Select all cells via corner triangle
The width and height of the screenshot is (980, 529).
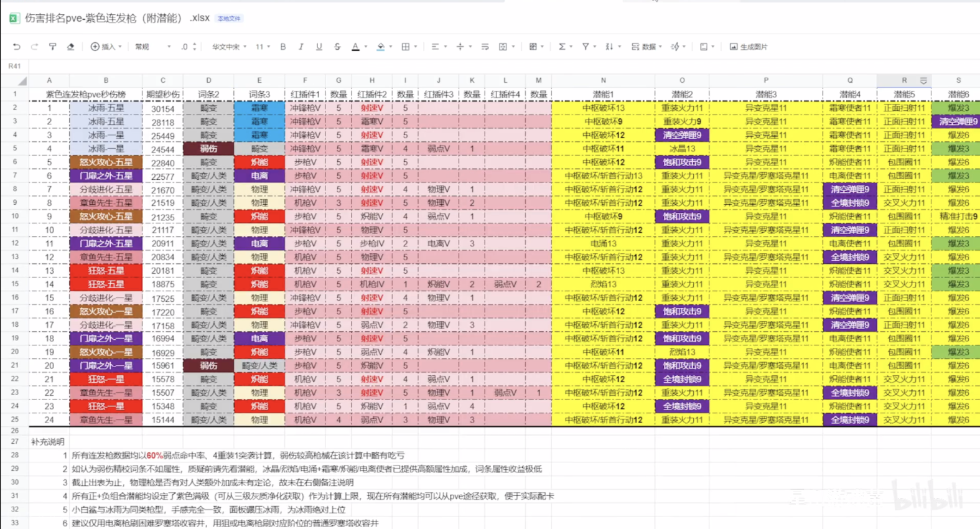[x=22, y=81]
